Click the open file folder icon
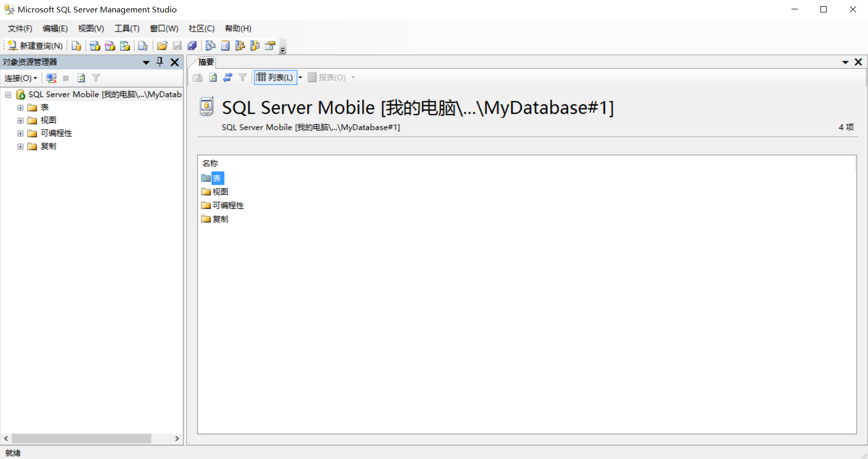This screenshot has width=868, height=459. point(162,46)
